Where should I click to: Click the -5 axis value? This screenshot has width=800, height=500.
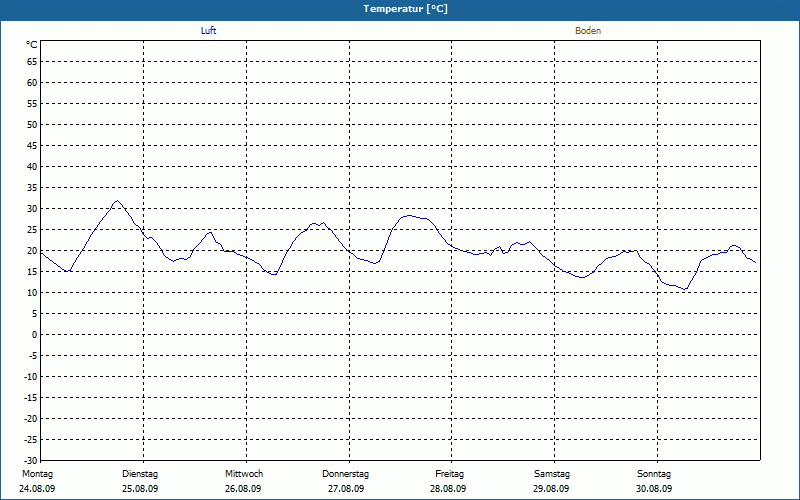click(33, 356)
